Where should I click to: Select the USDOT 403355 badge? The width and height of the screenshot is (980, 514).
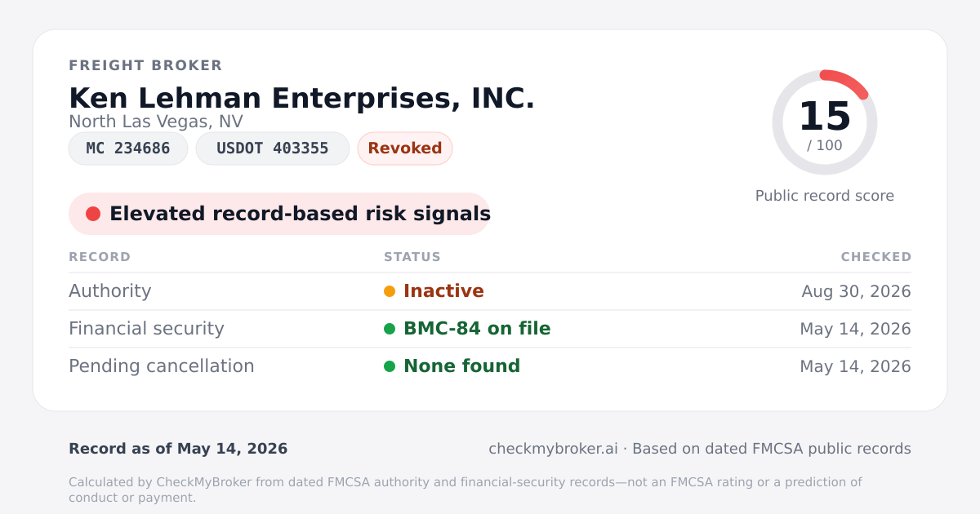tap(273, 148)
